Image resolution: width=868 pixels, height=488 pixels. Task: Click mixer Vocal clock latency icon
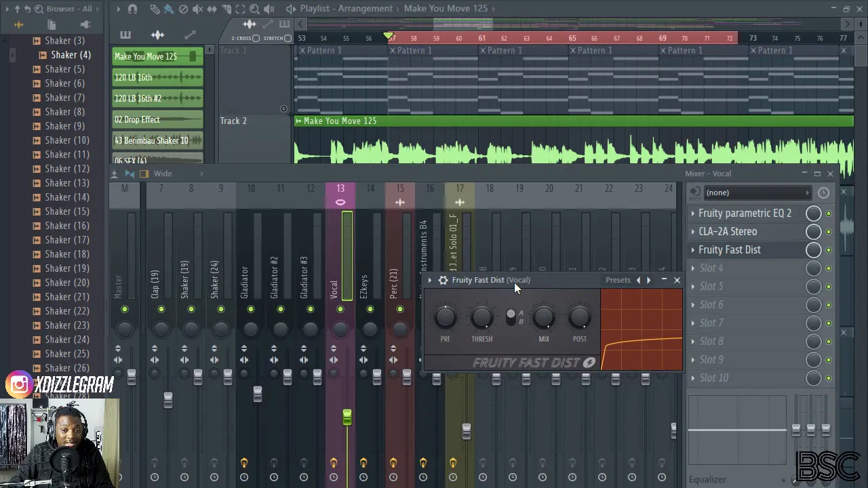pos(823,193)
